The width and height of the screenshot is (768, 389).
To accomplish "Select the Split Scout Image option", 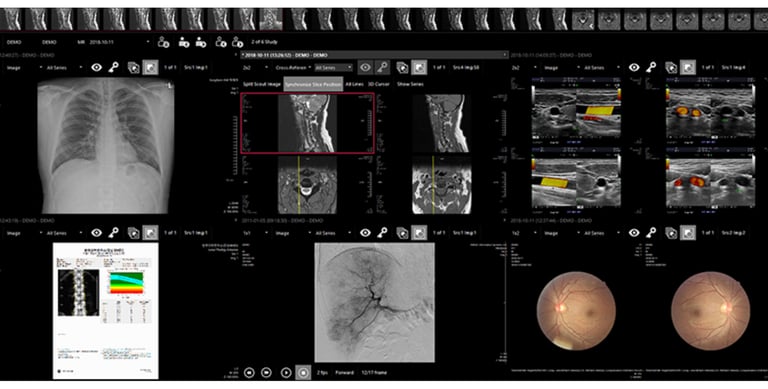I will [262, 84].
